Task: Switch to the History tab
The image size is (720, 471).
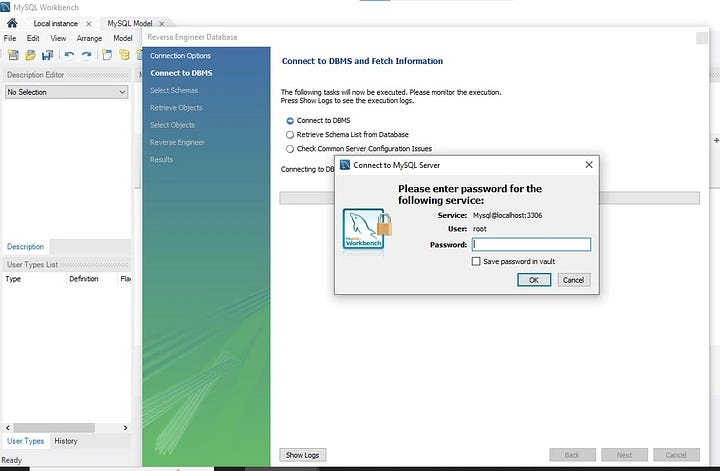Action: pyautogui.click(x=66, y=441)
